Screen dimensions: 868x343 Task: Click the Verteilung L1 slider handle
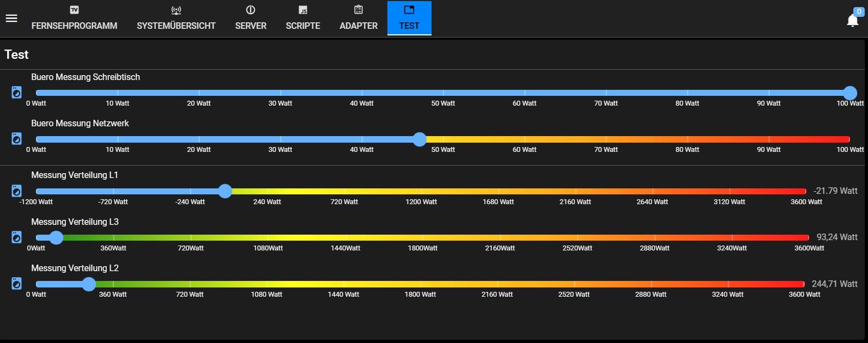point(225,191)
